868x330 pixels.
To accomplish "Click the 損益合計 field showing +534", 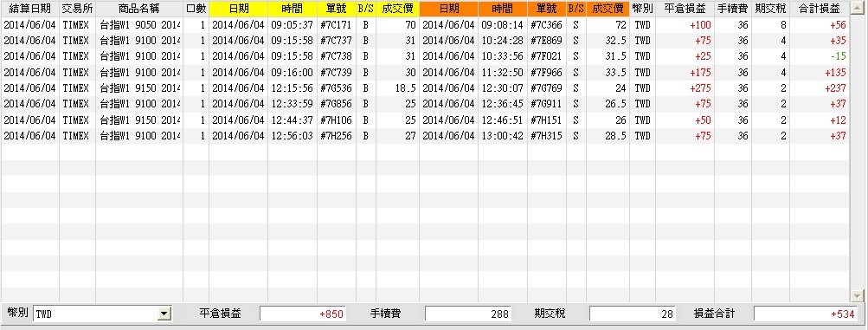I will coord(806,314).
